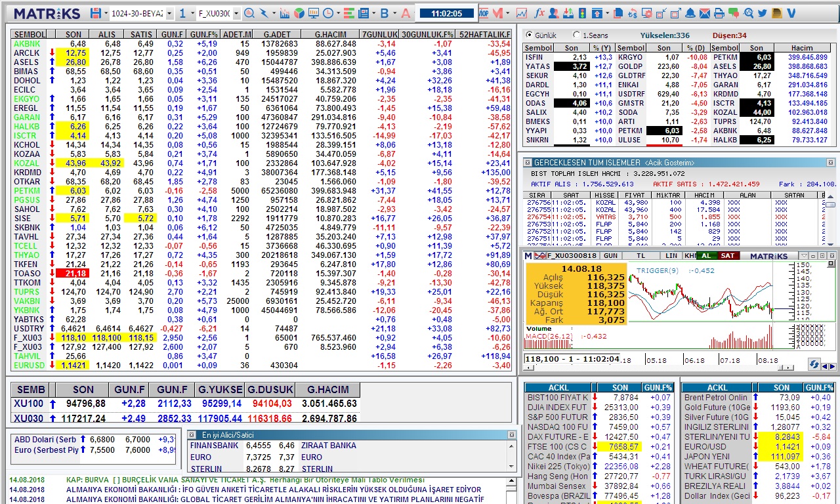Expand the red M icon dropdown arrow
Screen dimensions: 840x504
507,13
